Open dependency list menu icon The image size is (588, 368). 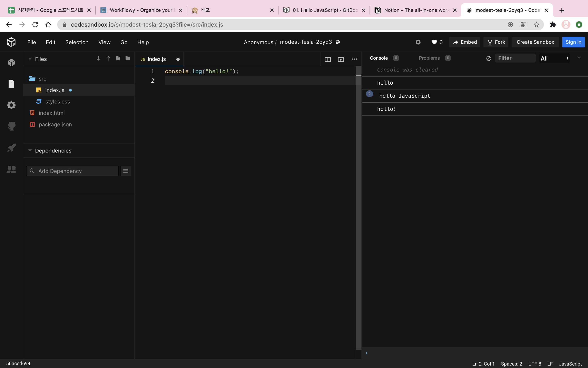pos(126,171)
